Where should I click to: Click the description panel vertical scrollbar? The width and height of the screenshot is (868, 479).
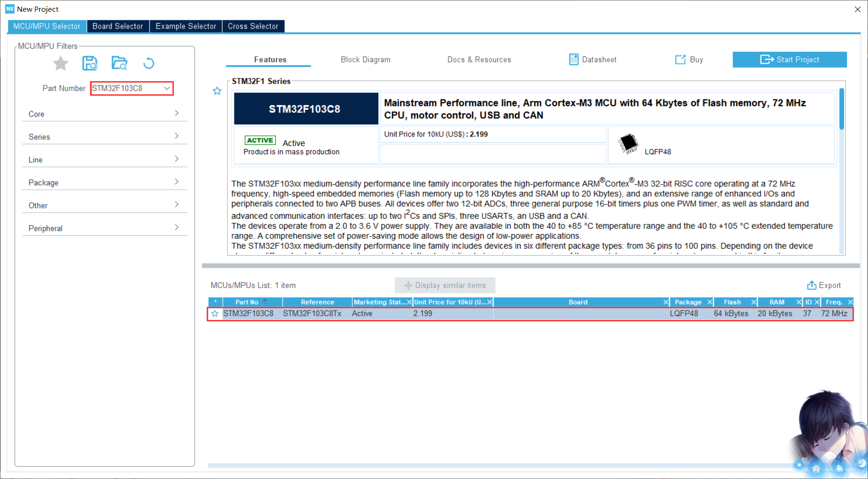842,109
